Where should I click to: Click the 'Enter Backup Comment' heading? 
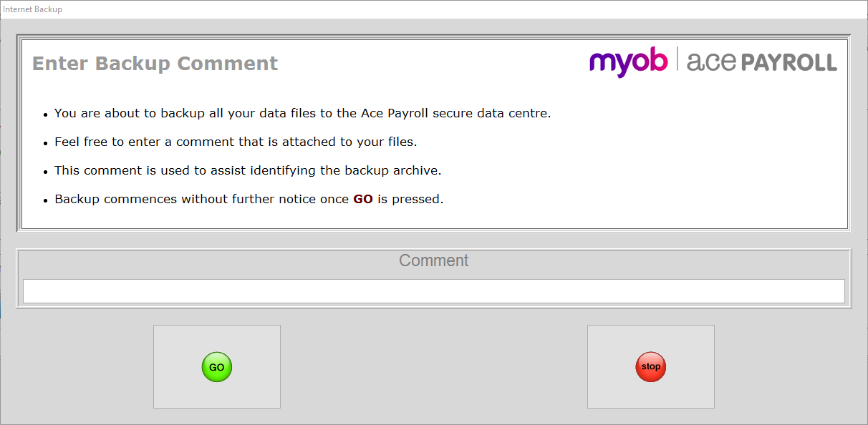point(155,64)
